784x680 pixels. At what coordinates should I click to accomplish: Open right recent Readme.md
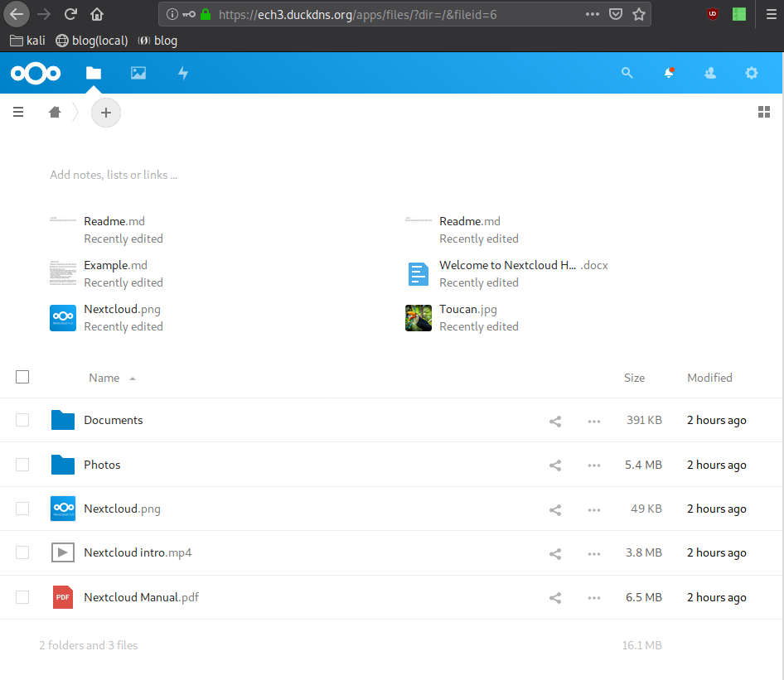coord(470,221)
